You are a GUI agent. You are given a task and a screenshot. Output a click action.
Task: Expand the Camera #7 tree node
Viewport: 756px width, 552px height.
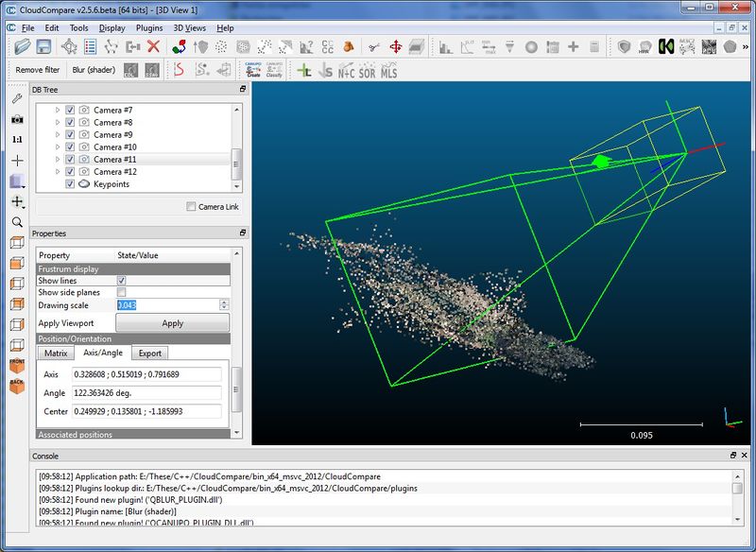(x=58, y=110)
